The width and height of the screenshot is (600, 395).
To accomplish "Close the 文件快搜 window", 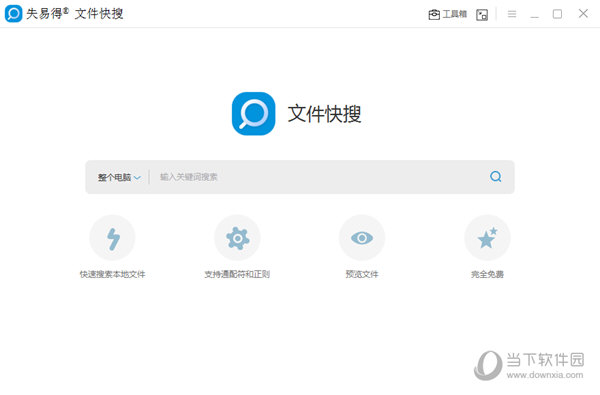I will [x=583, y=14].
